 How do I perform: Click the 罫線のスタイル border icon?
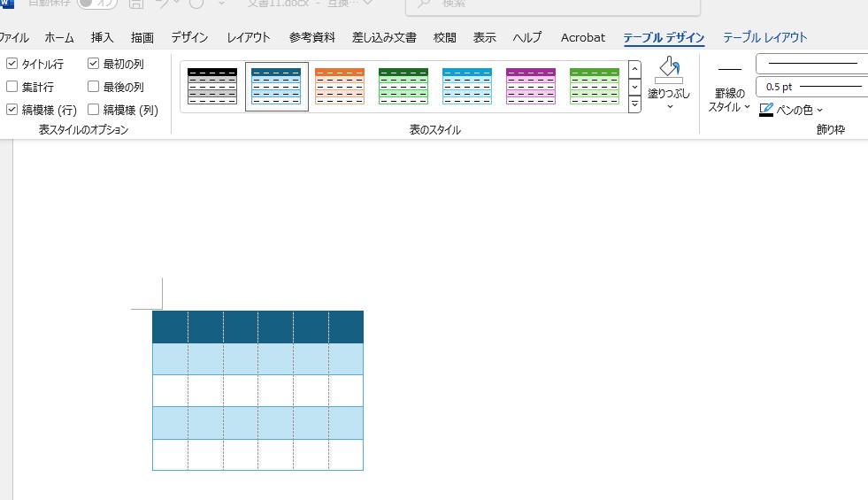pos(730,69)
